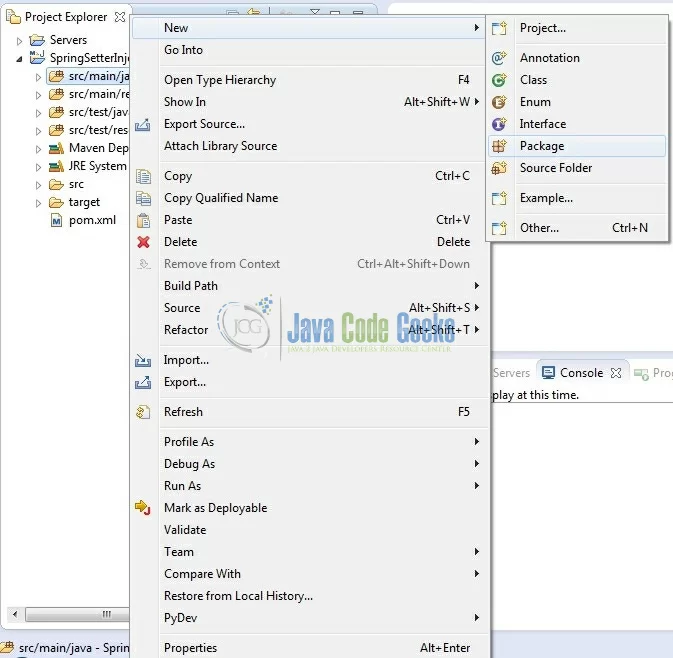Expand the src/main/resources node arrow
Image resolution: width=673 pixels, height=658 pixels.
pos(38,95)
